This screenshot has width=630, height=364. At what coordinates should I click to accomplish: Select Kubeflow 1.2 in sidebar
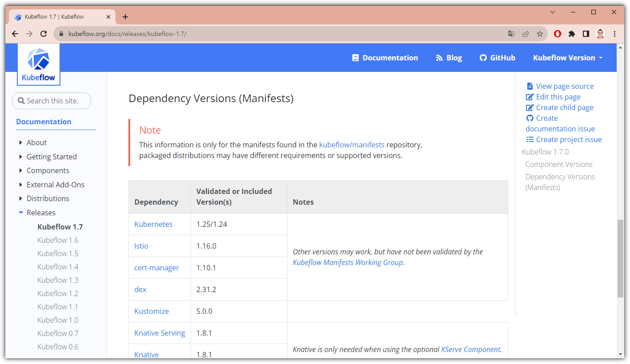(58, 293)
